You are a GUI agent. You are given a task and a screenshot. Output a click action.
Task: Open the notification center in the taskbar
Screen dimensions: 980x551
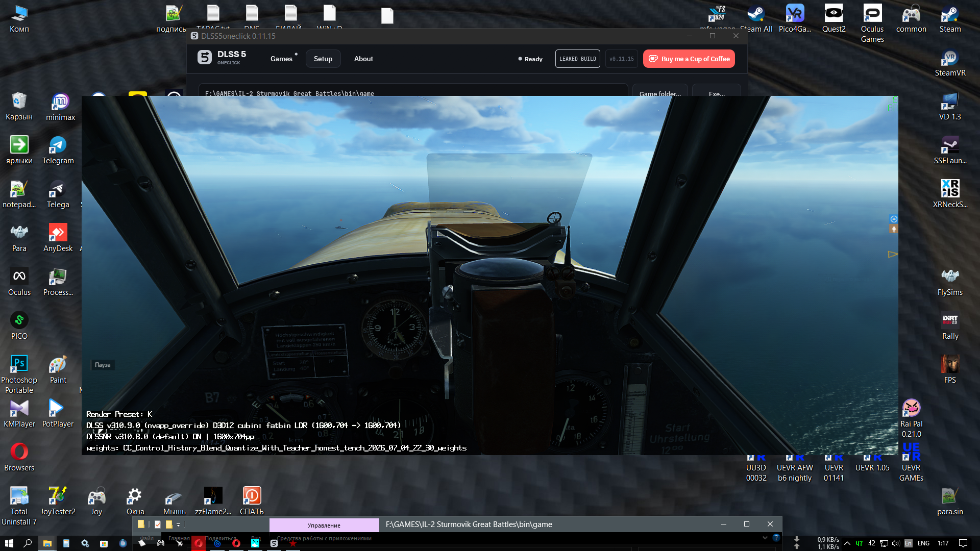click(x=963, y=543)
